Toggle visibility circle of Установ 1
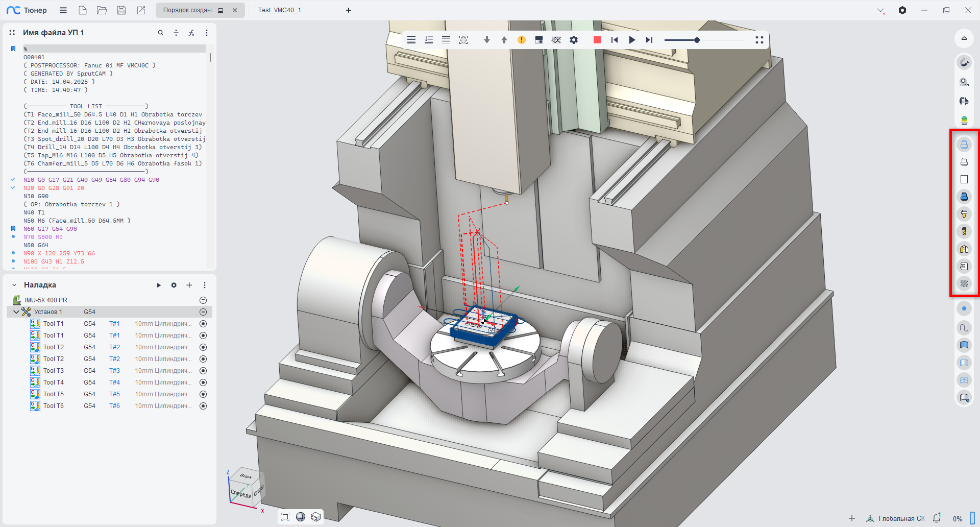The width and height of the screenshot is (980, 527). (203, 312)
